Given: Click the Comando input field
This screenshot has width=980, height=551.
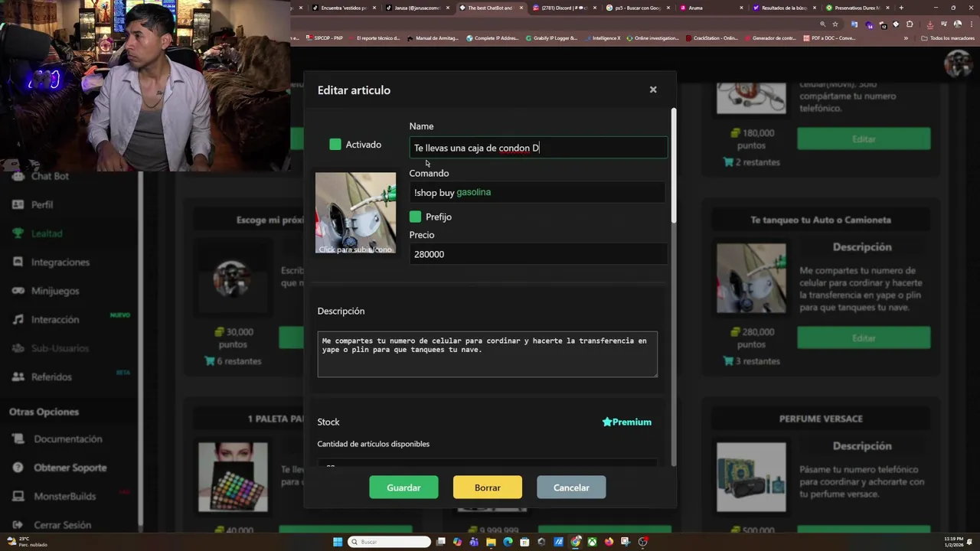Looking at the screenshot, I should coord(538,192).
